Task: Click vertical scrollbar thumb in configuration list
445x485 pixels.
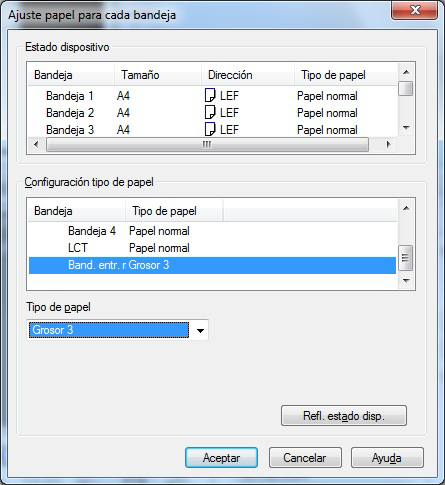Action: (406, 258)
